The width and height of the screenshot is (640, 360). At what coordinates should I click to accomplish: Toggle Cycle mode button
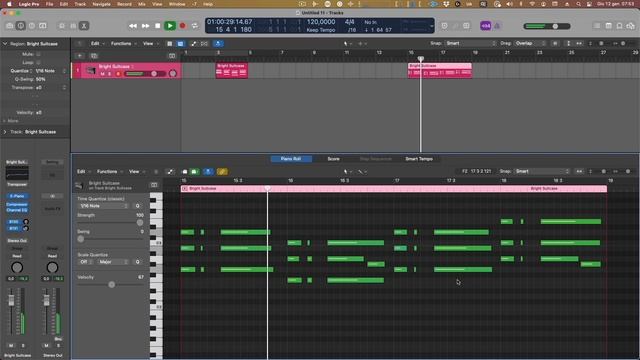195,26
